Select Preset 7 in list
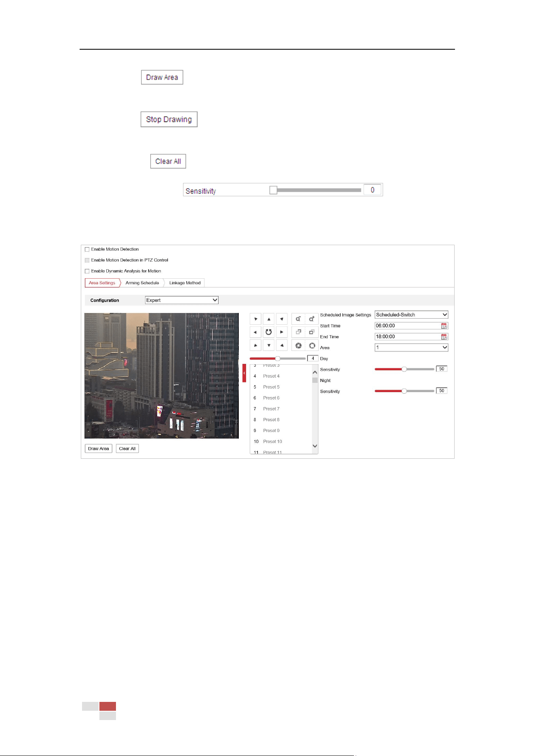535x756 pixels. (281, 409)
